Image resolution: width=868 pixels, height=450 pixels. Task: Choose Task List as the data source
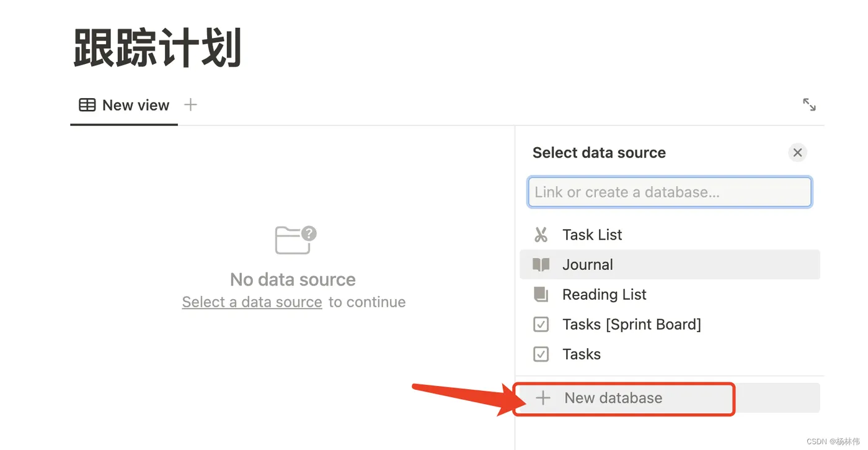pos(592,235)
